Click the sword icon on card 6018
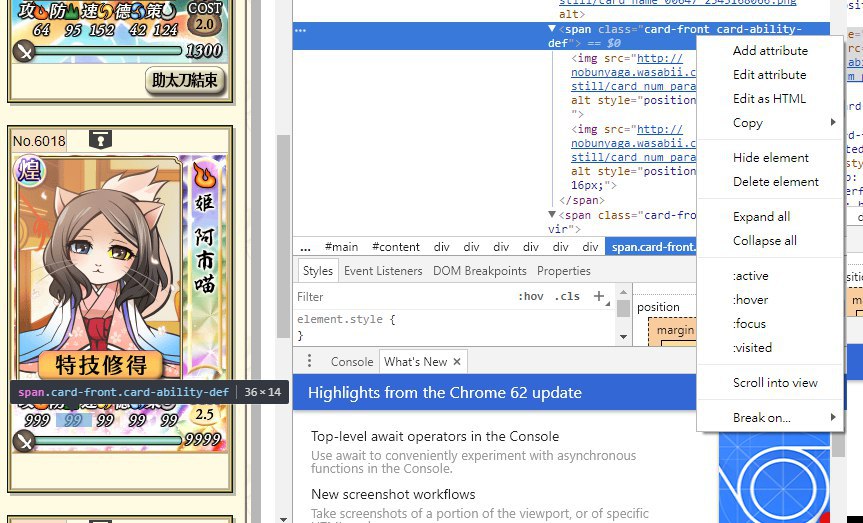Viewport: 863px width, 523px height. tap(24, 441)
